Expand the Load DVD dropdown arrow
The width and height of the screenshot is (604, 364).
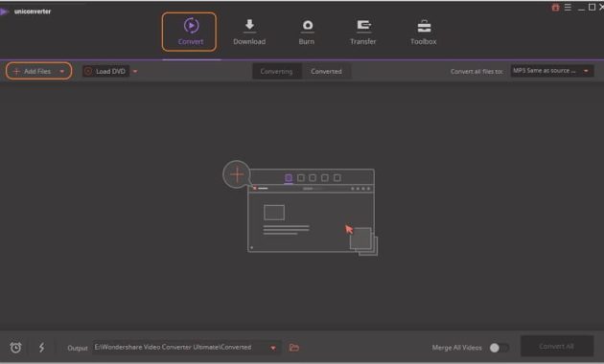135,71
